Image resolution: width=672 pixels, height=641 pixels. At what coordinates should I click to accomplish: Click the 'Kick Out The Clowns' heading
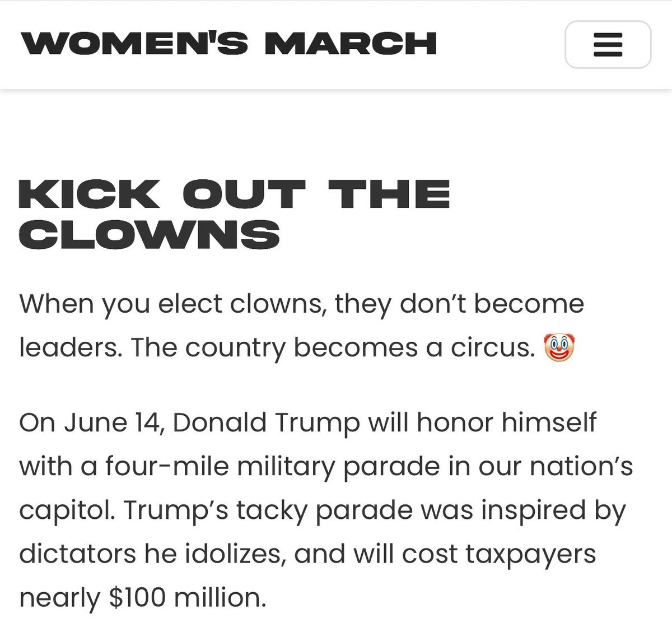(234, 213)
